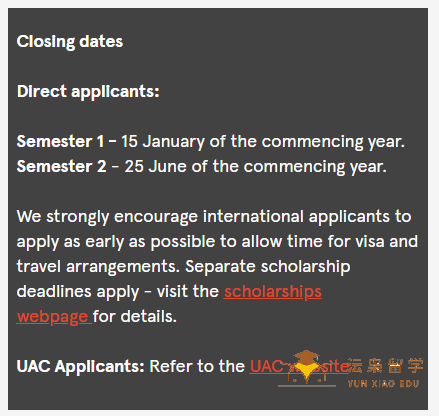Click the '25 June' date text

pos(155,166)
